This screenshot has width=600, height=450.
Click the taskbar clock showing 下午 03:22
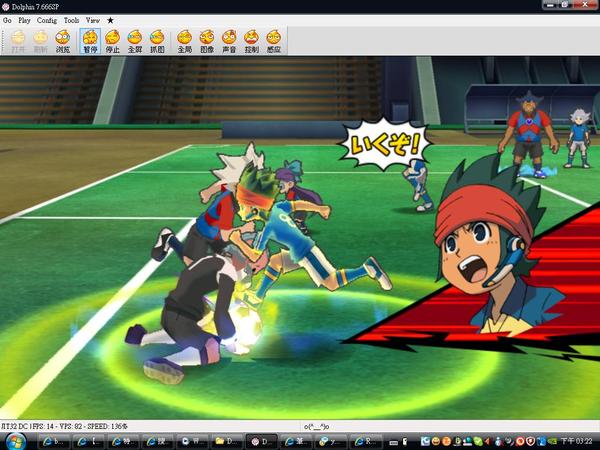(576, 442)
